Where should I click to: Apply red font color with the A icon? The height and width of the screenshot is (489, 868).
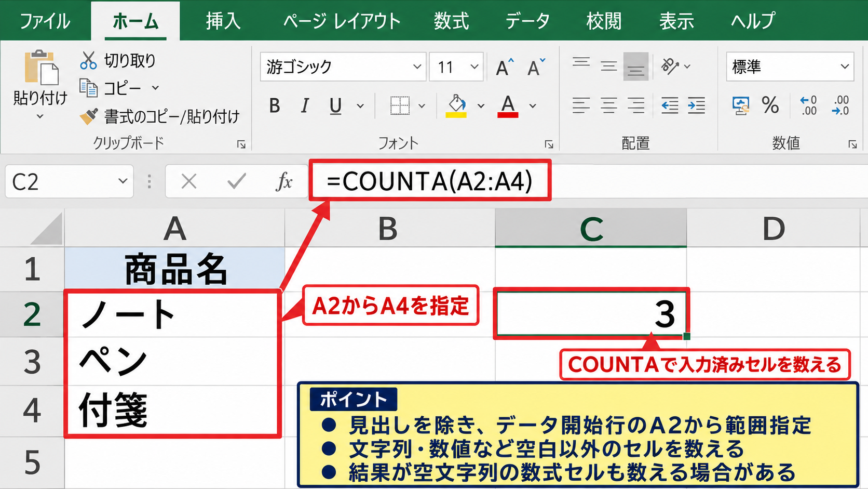pyautogui.click(x=508, y=106)
